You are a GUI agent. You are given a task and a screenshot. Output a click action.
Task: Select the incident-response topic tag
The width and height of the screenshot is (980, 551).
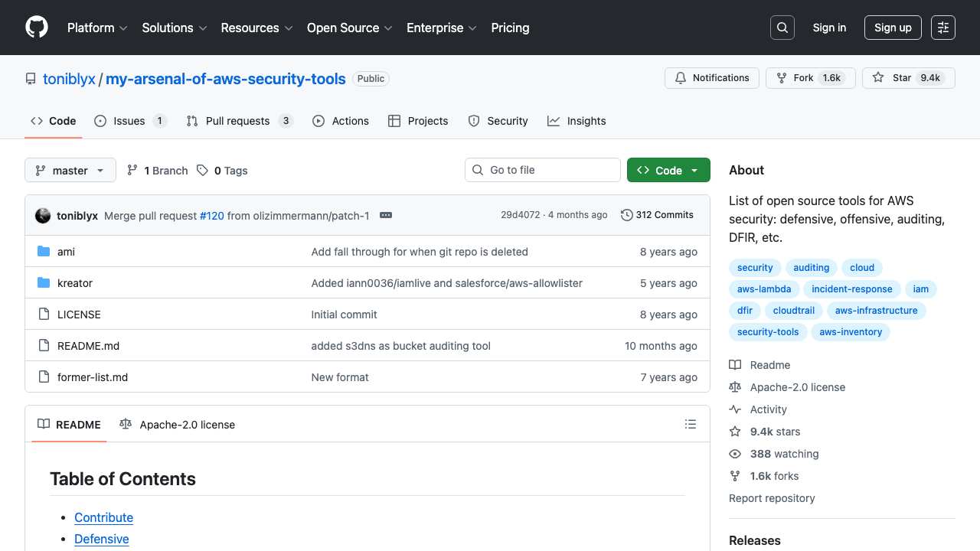[x=852, y=289]
